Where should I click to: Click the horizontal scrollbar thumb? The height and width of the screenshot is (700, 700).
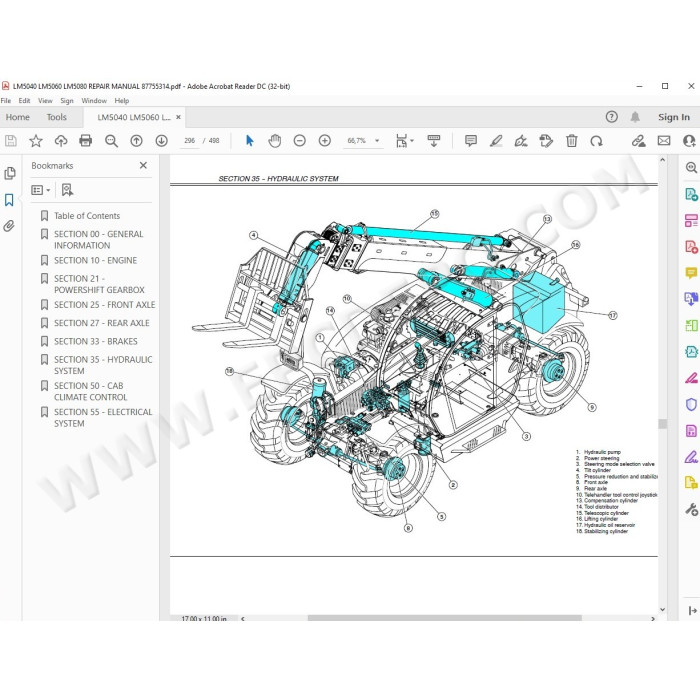point(445,618)
